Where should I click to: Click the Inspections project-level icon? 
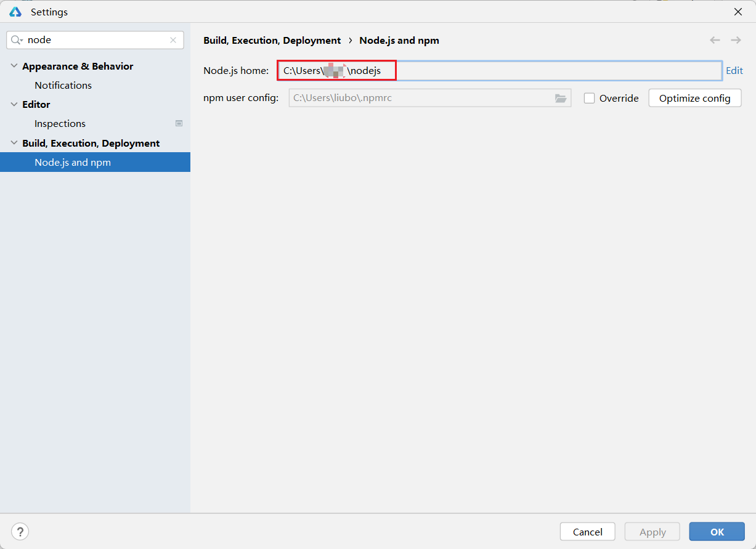(x=179, y=123)
